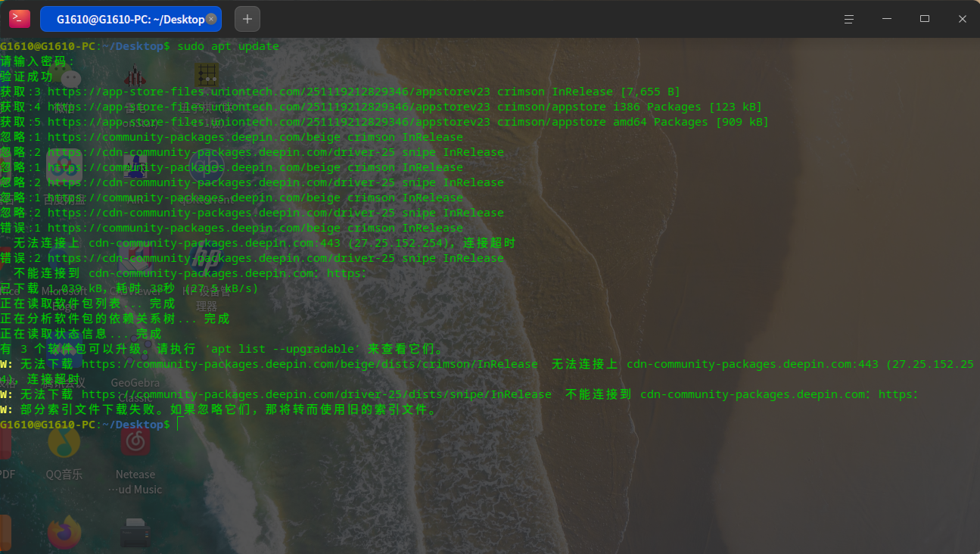Maximize the terminal window
980x554 pixels.
925,19
